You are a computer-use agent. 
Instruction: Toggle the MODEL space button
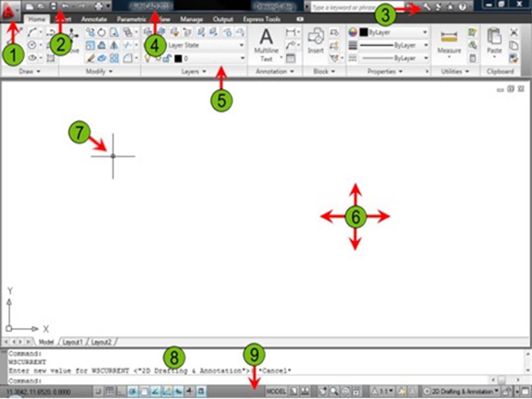tap(276, 392)
